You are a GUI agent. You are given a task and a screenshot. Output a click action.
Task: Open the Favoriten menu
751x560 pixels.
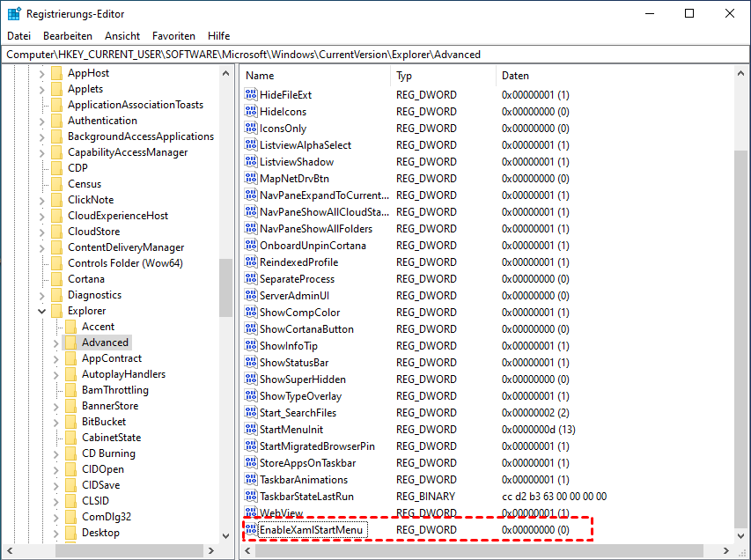pos(173,36)
